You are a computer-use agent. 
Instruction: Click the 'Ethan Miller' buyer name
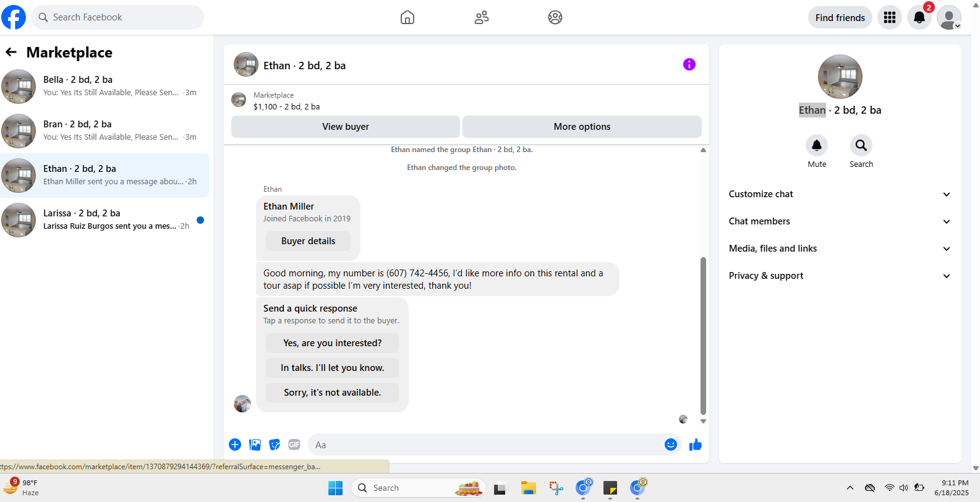click(x=289, y=206)
